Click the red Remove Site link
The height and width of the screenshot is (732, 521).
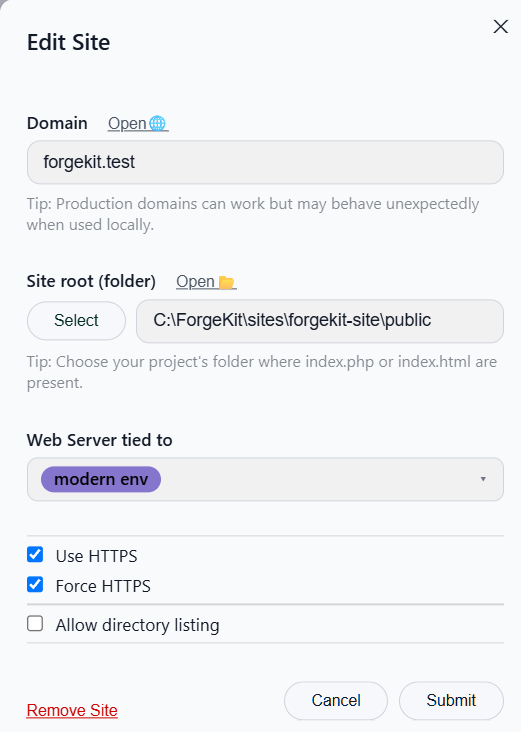pos(72,710)
